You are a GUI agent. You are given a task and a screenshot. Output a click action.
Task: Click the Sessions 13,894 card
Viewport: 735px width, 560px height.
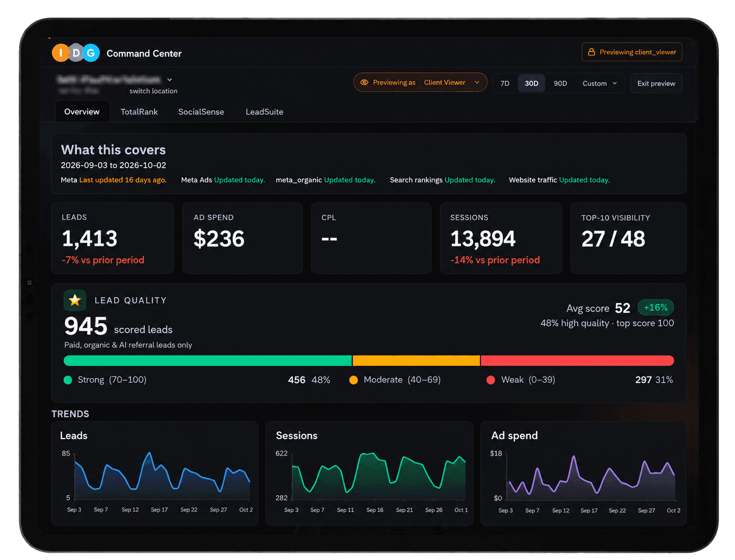501,238
